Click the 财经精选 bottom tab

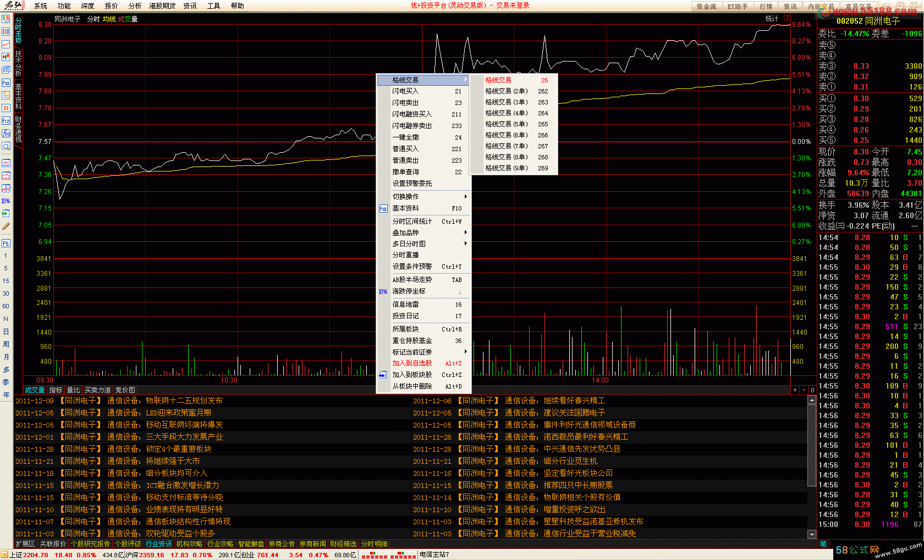pos(343,544)
